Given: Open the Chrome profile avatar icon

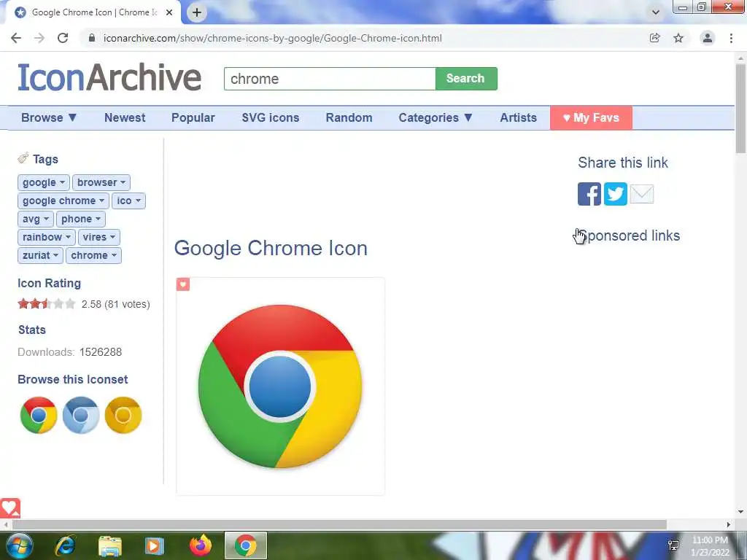Looking at the screenshot, I should pos(708,38).
